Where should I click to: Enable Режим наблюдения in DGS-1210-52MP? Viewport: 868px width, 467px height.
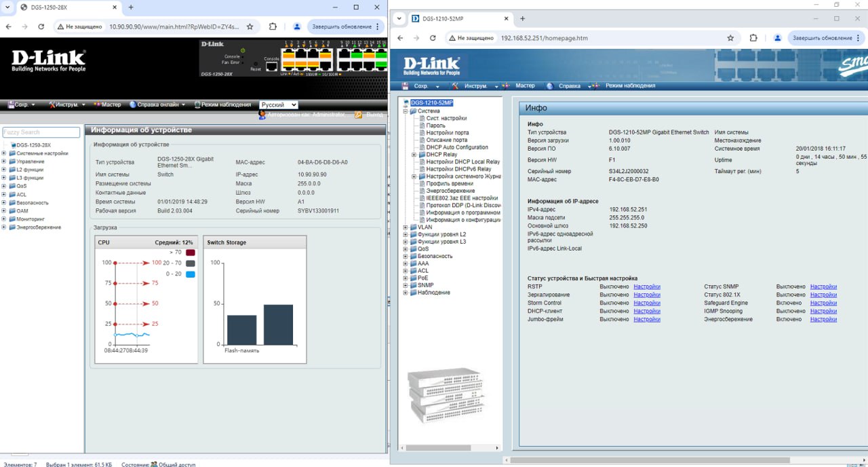click(x=625, y=86)
